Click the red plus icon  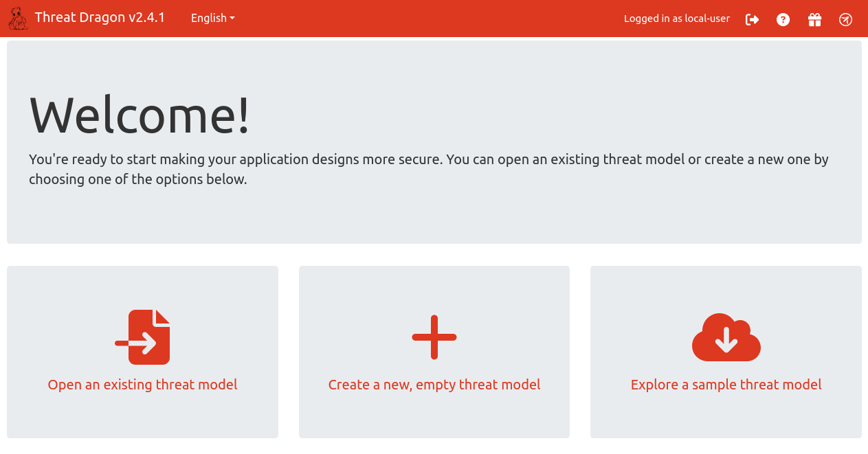pos(434,337)
